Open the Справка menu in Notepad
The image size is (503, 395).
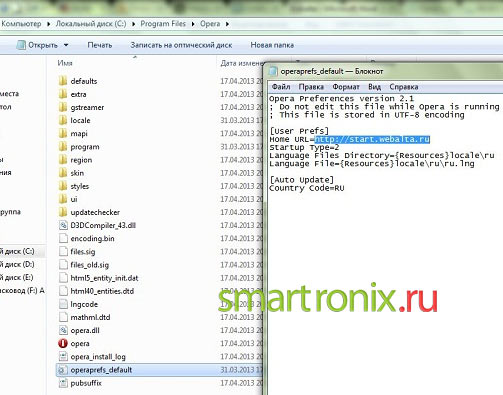[x=404, y=87]
